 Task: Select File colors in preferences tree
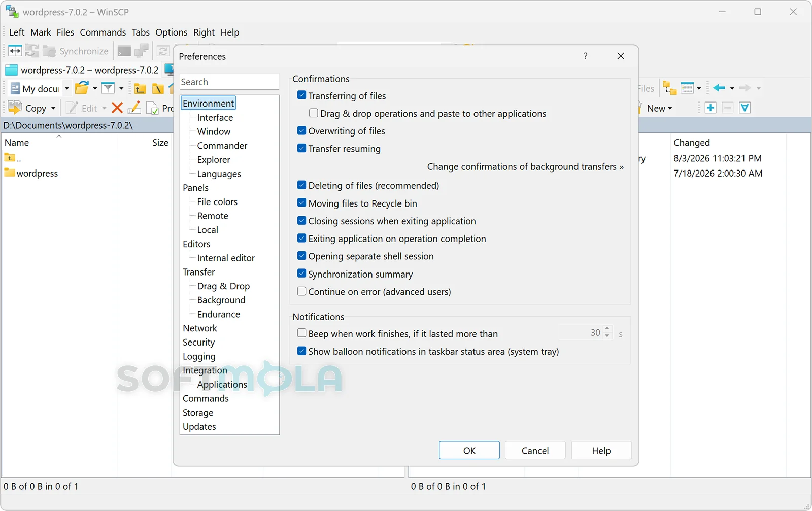click(217, 201)
